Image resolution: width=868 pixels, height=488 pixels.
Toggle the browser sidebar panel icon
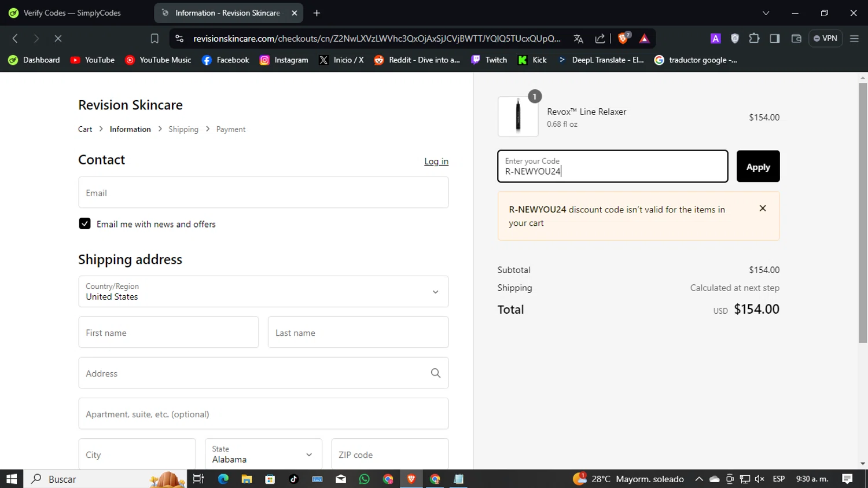(775, 39)
